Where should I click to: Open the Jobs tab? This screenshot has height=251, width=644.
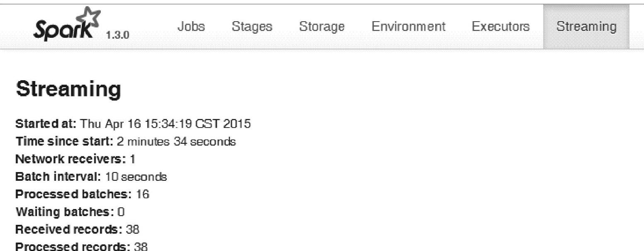191,27
